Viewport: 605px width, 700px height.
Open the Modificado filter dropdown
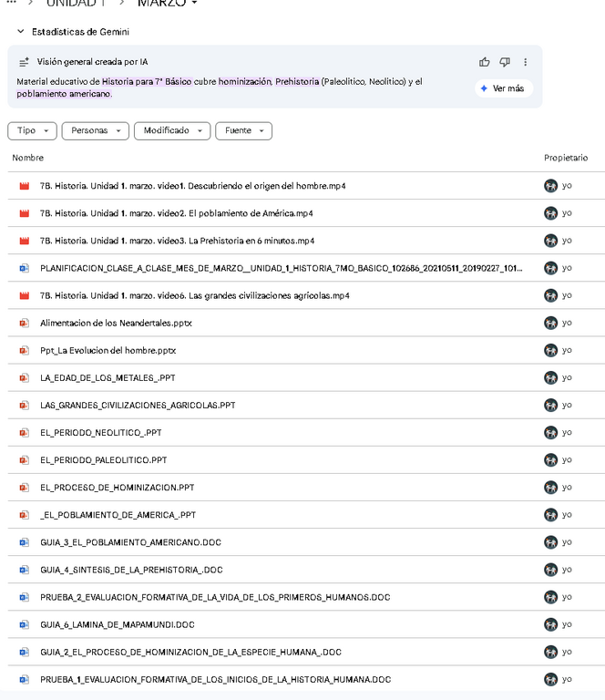(x=172, y=131)
